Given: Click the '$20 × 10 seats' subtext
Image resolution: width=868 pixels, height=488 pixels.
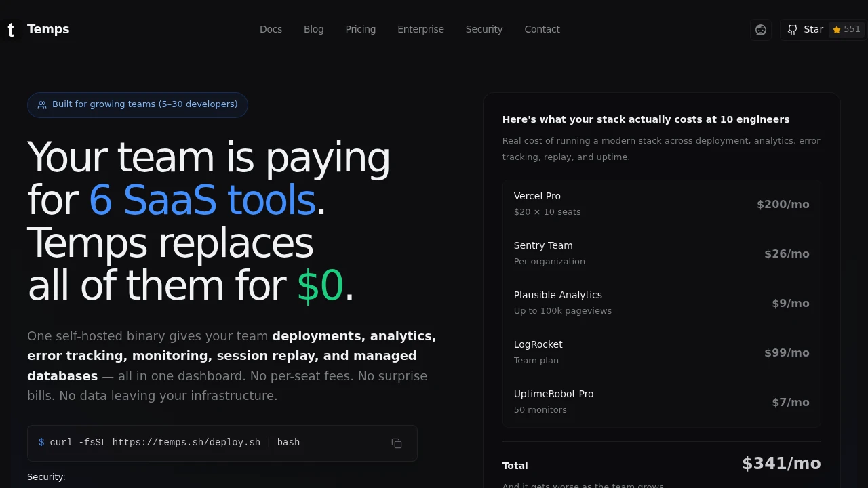Looking at the screenshot, I should (547, 212).
